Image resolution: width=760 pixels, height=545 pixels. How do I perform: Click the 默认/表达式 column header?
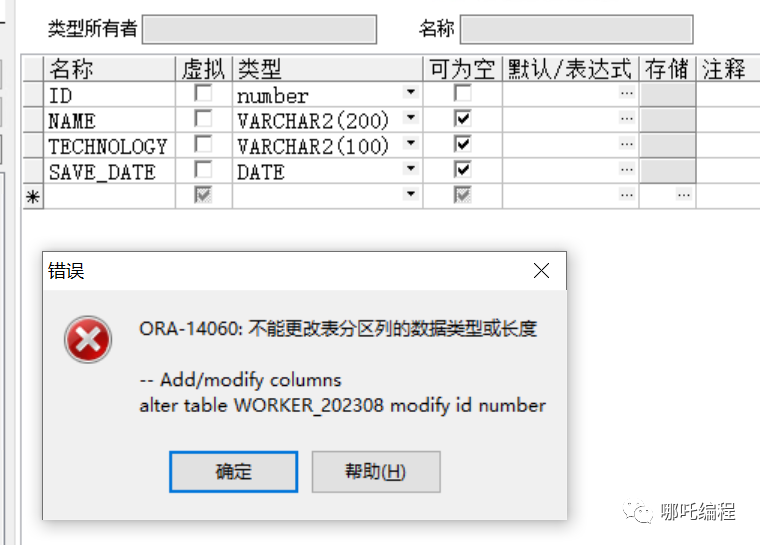point(570,68)
